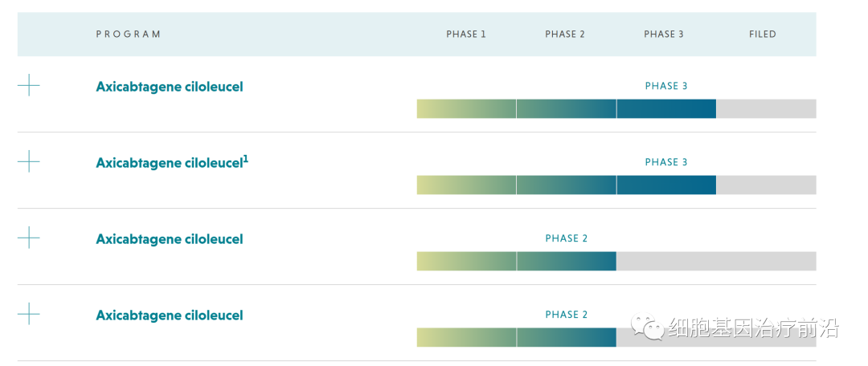Click the PROGRAM column header

point(129,35)
